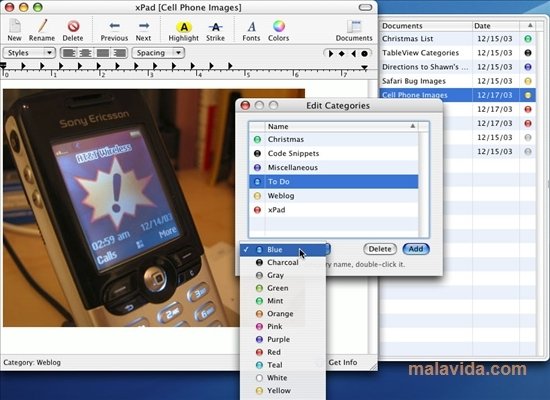This screenshot has height=400, width=550.
Task: Sort categories by Name header
Action: tap(342, 126)
